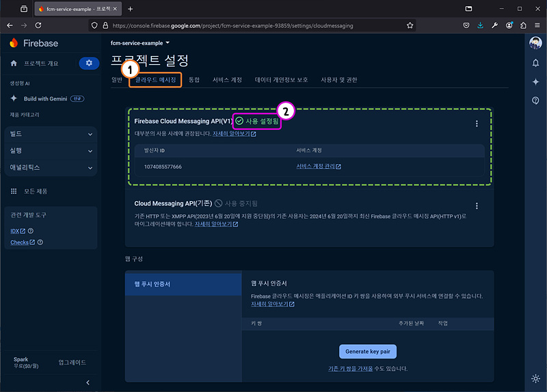Switch to the 통합 tab
The height and width of the screenshot is (392, 547).
[x=194, y=80]
